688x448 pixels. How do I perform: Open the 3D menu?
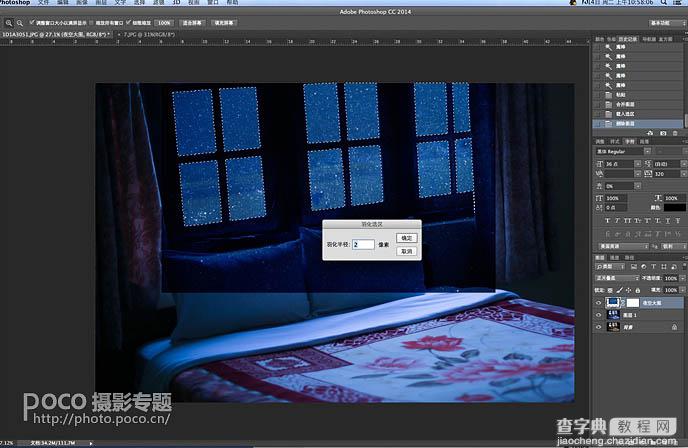tap(176, 3)
